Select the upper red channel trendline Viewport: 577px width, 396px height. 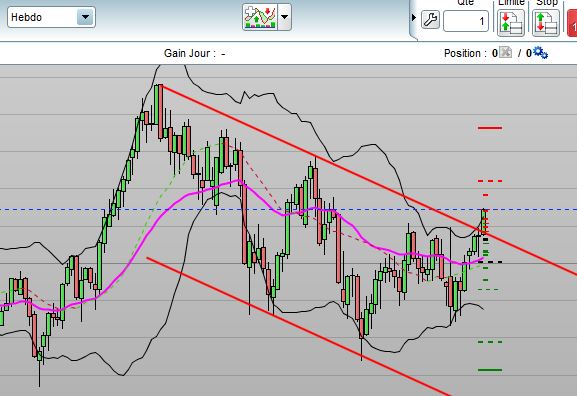(x=368, y=180)
